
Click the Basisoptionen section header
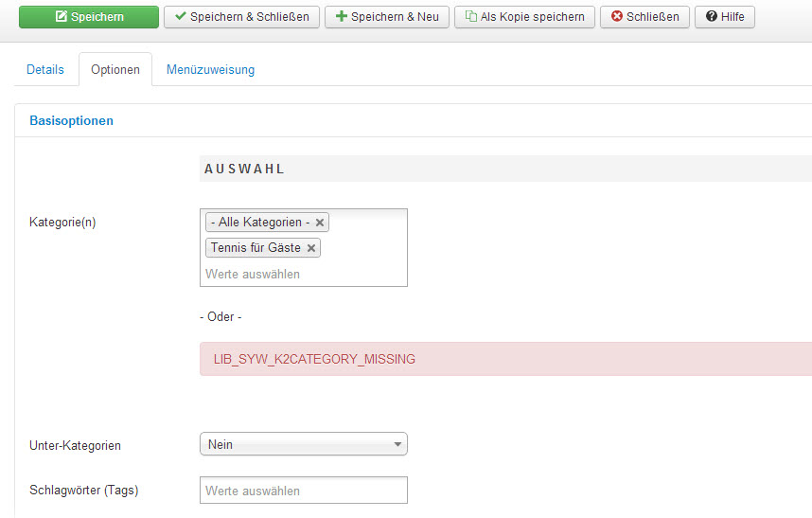coord(72,121)
